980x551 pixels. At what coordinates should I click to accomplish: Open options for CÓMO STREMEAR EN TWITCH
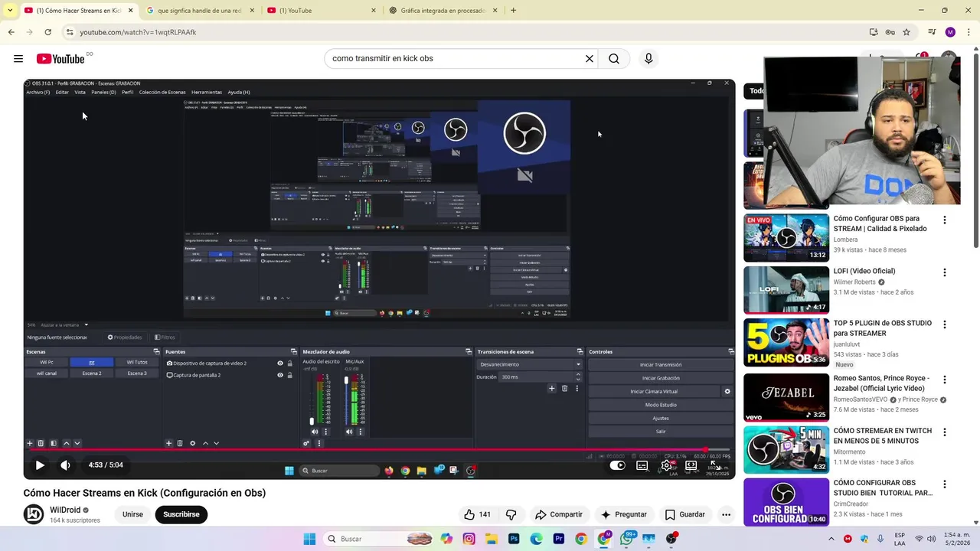(944, 432)
